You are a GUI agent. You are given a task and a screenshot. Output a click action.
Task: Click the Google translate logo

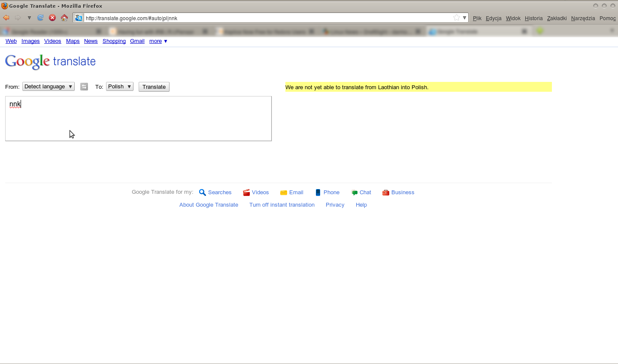click(50, 62)
